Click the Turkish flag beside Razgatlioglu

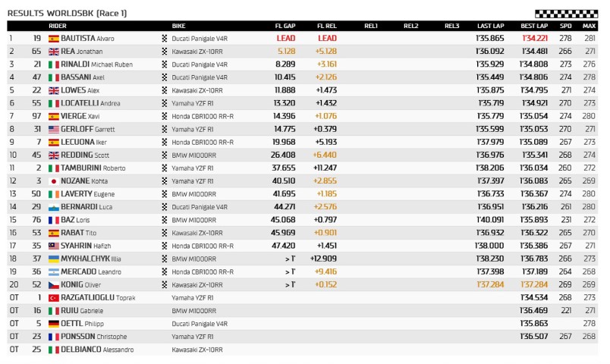coord(53,298)
